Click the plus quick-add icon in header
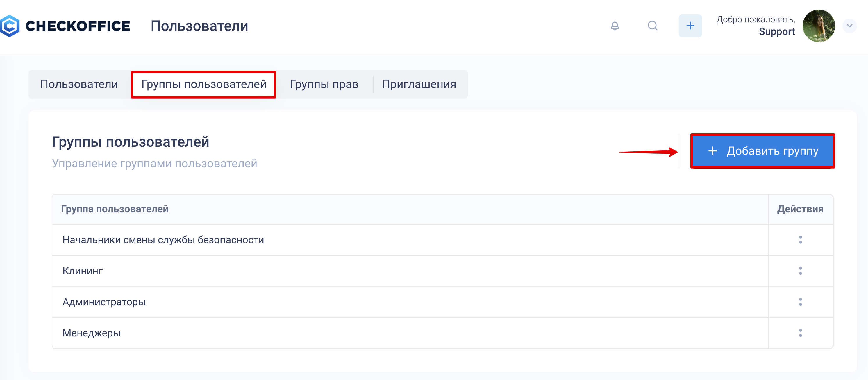The width and height of the screenshot is (868, 380). pos(690,26)
